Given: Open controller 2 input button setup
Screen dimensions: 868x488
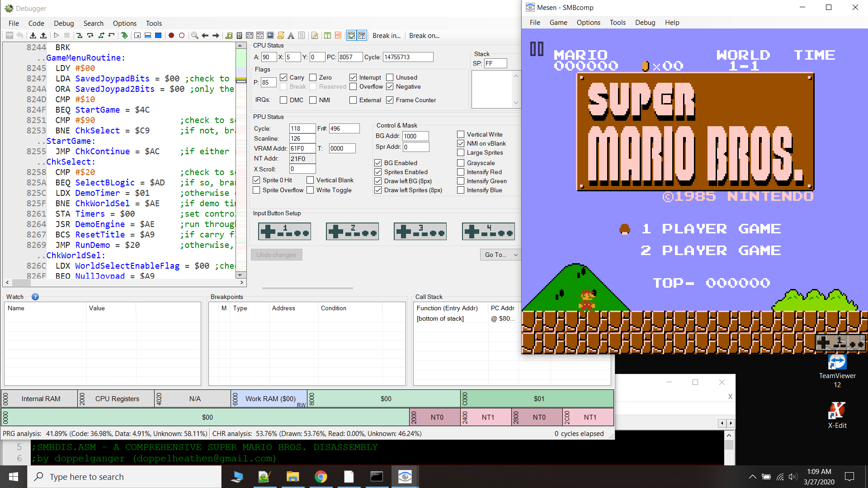Looking at the screenshot, I should (352, 231).
